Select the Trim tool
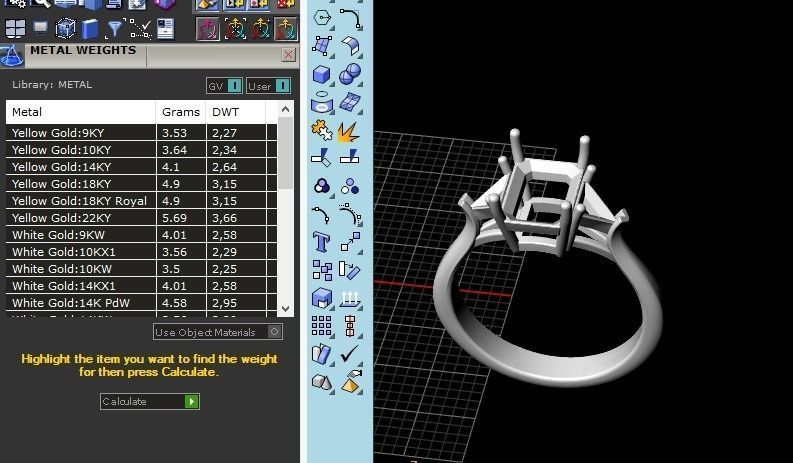This screenshot has width=793, height=463. click(x=322, y=158)
